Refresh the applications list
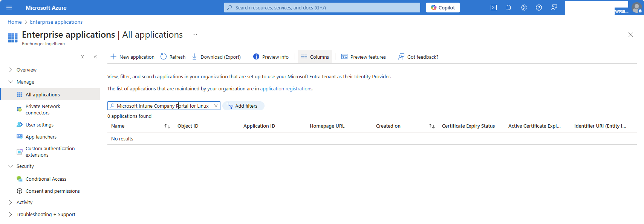Viewport: 644px width, 224px height. 173,57
